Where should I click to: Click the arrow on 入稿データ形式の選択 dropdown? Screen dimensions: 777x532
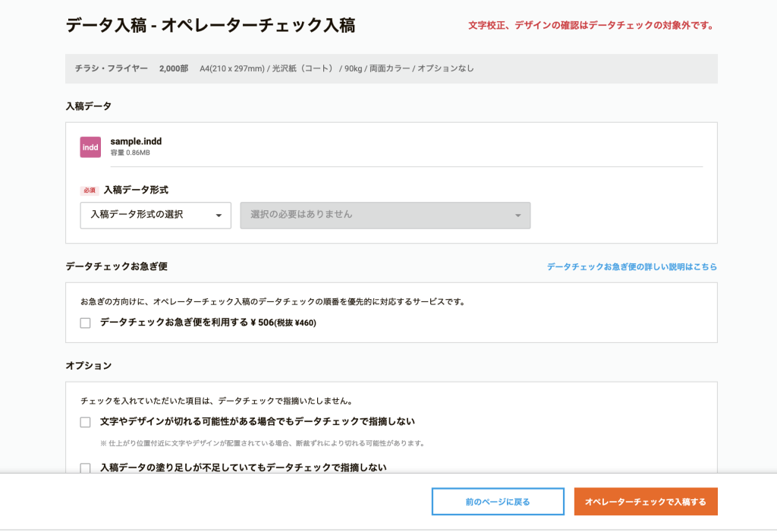pyautogui.click(x=219, y=216)
